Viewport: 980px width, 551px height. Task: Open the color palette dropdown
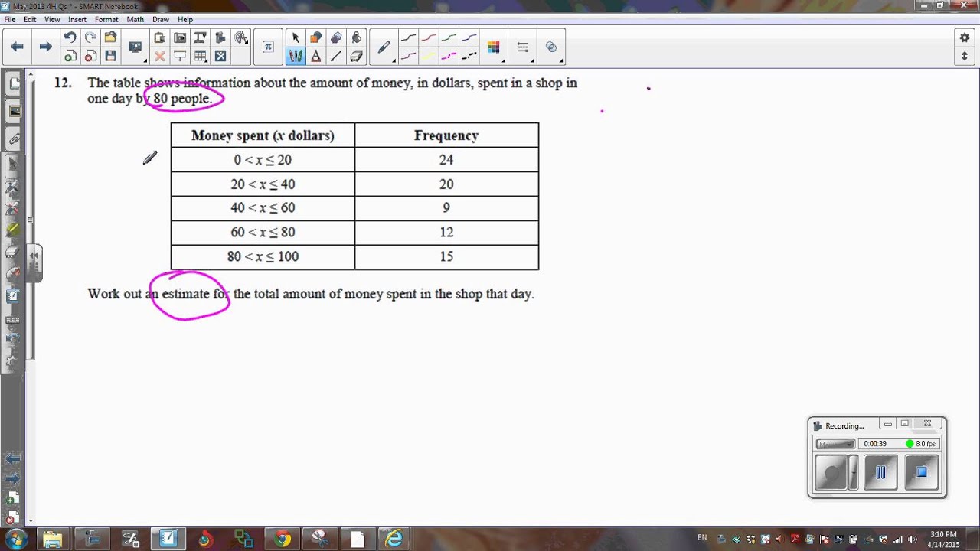494,47
